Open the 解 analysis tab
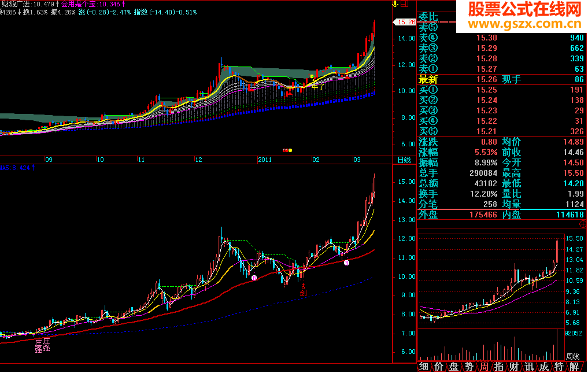 point(574,367)
